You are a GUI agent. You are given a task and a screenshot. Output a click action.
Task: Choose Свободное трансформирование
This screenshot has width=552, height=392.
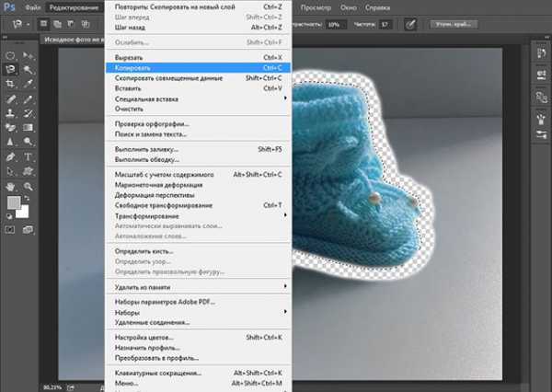click(x=198, y=205)
